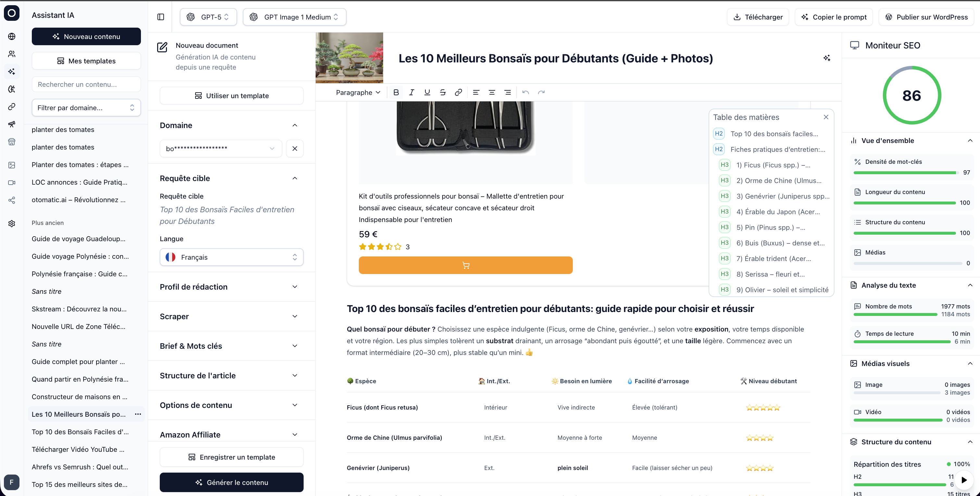Toggle the sidebar panel icon
This screenshot has height=496, width=980.
click(160, 17)
